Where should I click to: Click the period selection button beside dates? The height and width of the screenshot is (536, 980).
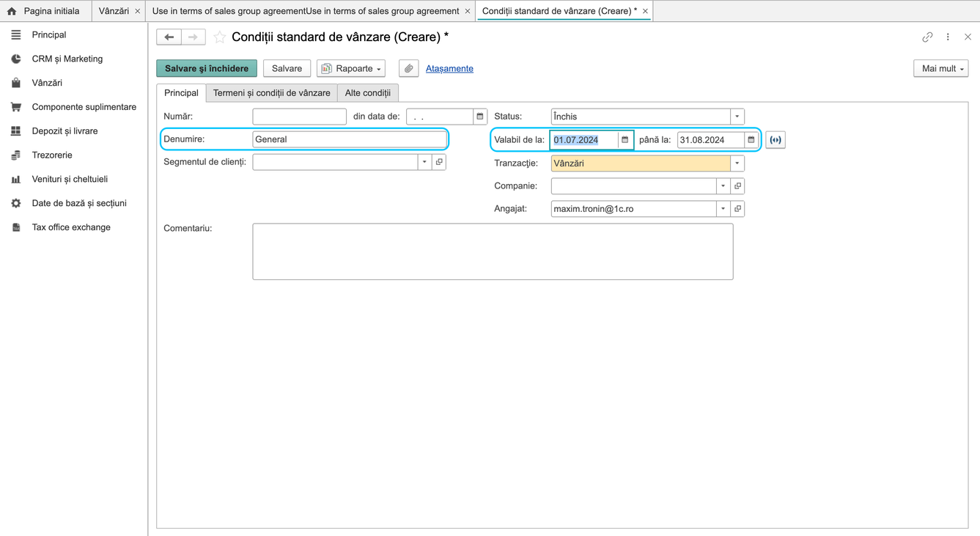(775, 140)
